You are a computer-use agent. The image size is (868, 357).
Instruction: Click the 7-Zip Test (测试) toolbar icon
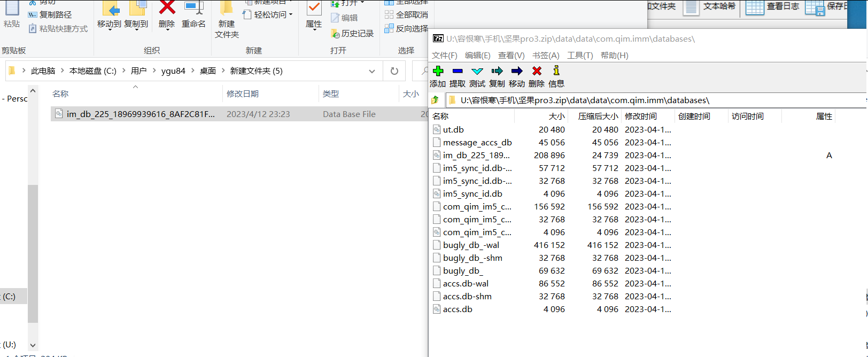pyautogui.click(x=477, y=71)
